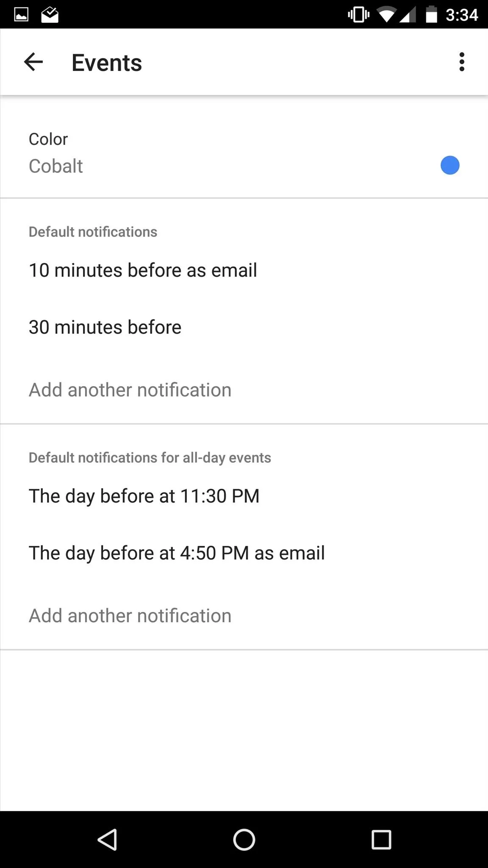Add another notification under Default notifications
This screenshot has height=868, width=488.
click(x=244, y=390)
